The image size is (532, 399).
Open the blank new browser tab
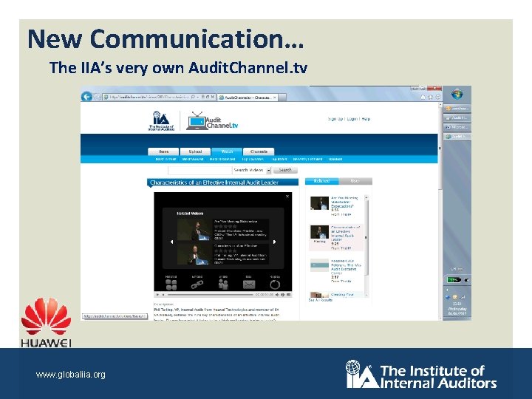click(282, 98)
